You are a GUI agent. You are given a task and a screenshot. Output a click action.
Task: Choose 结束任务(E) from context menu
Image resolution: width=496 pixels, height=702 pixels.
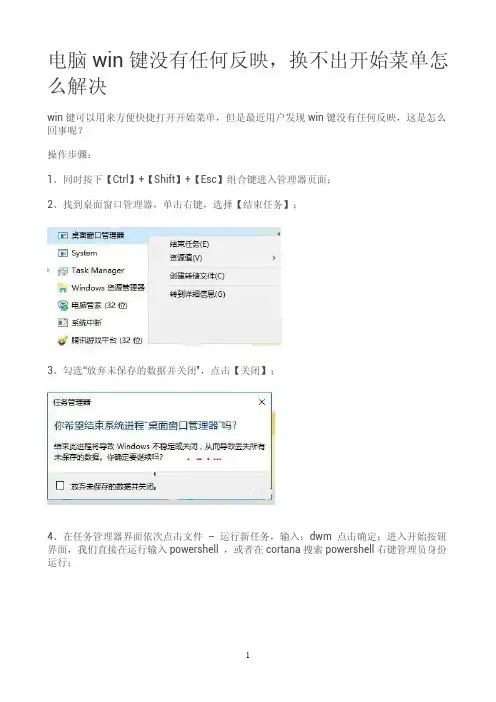(189, 244)
